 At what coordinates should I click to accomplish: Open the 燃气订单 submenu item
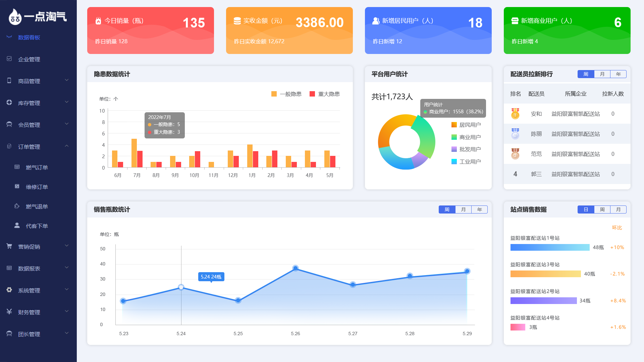[37, 167]
